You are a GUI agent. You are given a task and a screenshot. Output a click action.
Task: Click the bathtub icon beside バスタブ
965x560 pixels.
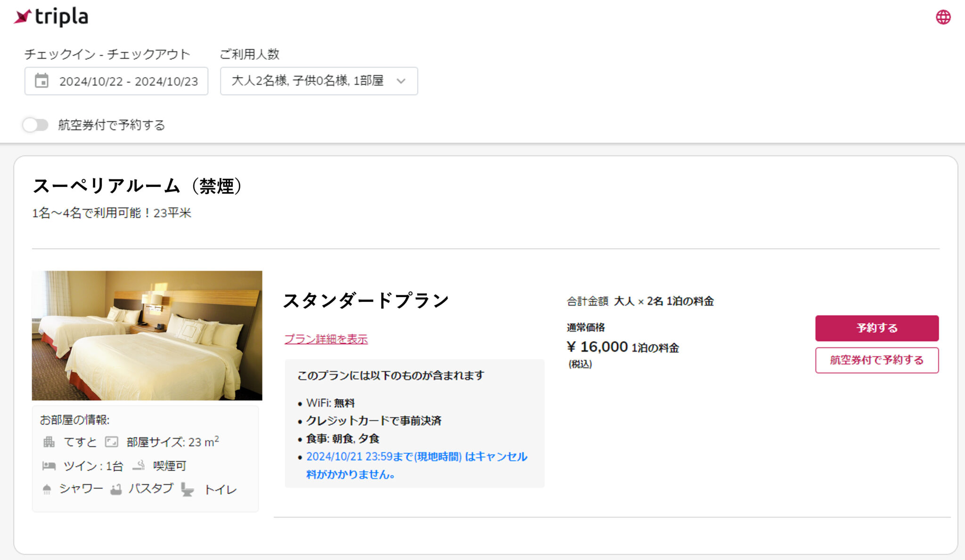click(116, 489)
